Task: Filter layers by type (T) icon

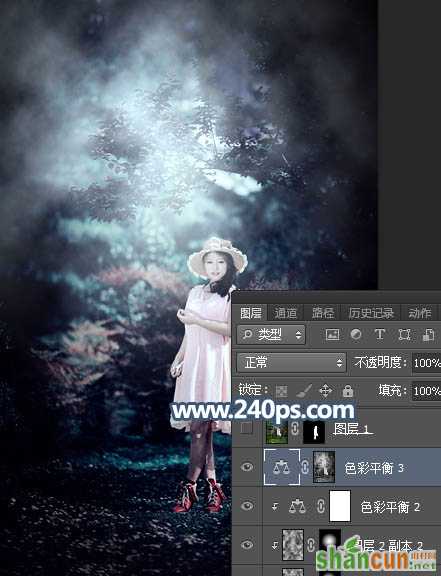Action: pyautogui.click(x=379, y=335)
